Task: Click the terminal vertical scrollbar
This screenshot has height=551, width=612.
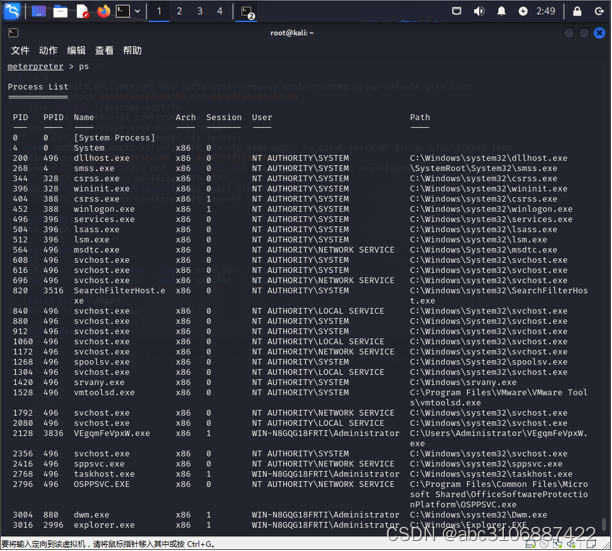Action: point(604,524)
